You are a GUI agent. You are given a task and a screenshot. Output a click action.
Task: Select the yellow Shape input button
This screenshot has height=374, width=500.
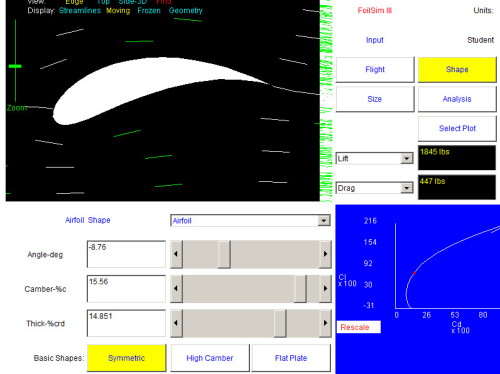(x=457, y=70)
